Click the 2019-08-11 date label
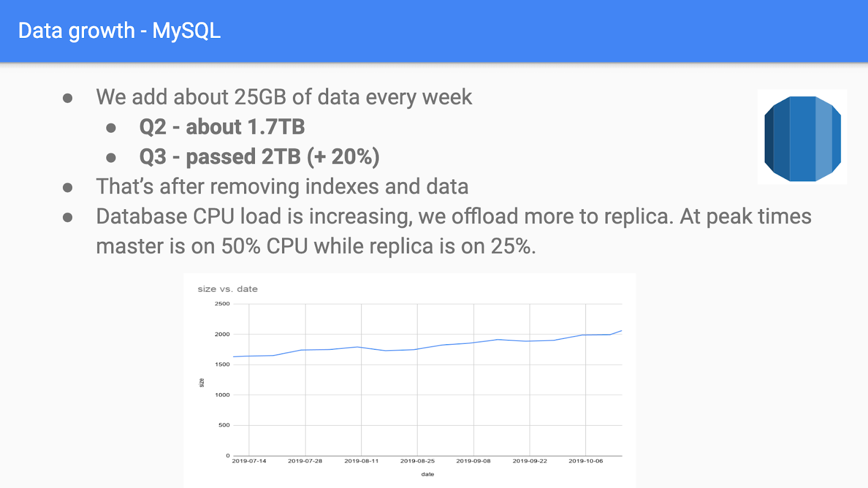Image resolution: width=868 pixels, height=488 pixels. [361, 461]
